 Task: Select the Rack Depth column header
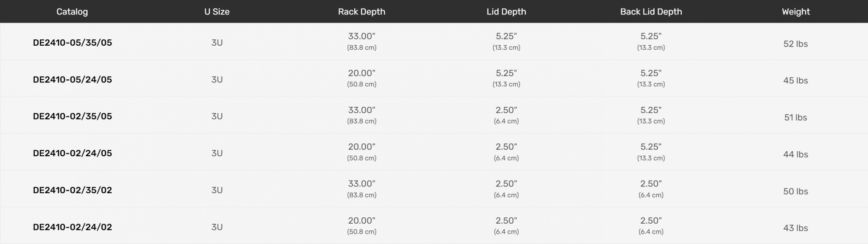tap(361, 12)
